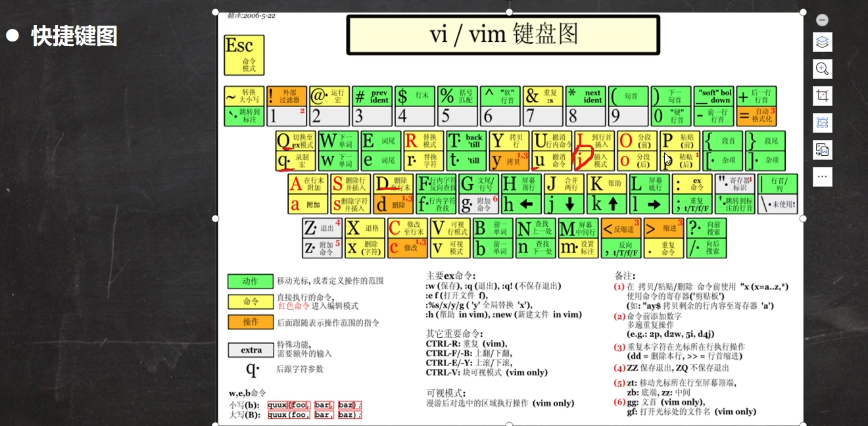This screenshot has width=868, height=426.
Task: Click the yellow 命令 legend box
Action: click(x=250, y=301)
